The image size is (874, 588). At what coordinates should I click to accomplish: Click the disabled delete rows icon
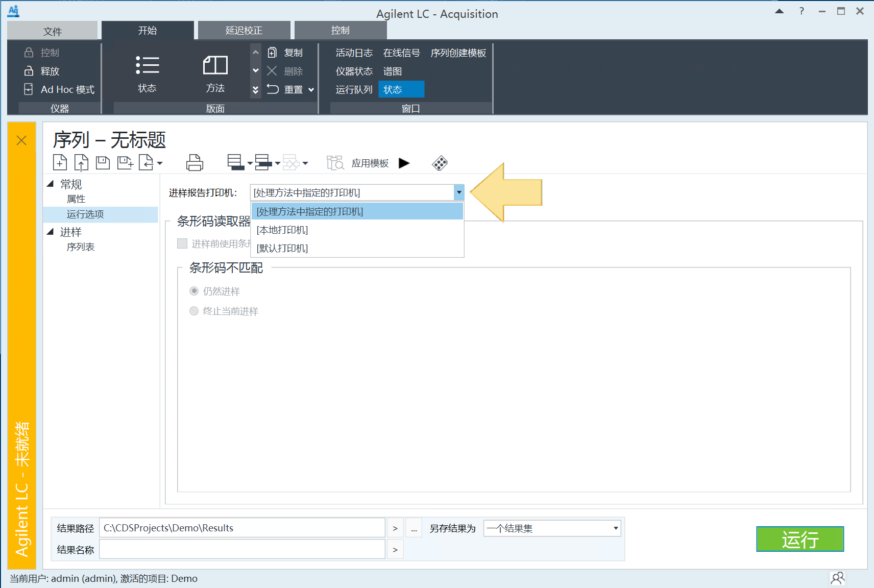[290, 163]
